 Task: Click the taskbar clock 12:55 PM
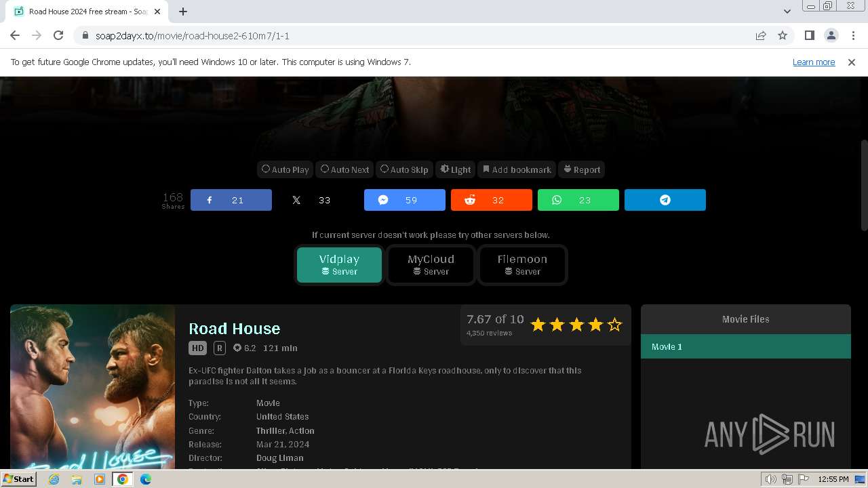[x=833, y=479]
